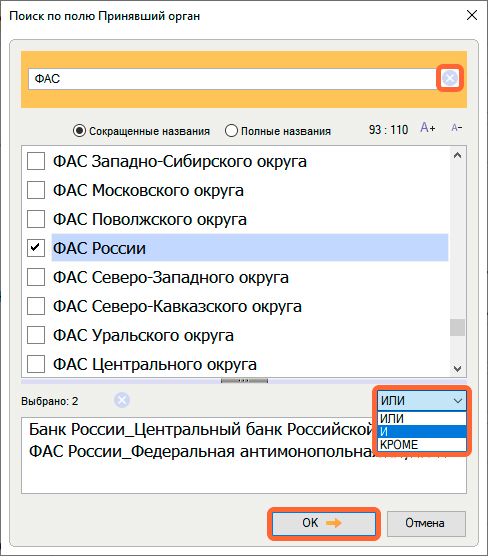Viewport: 488px width, 556px height.
Task: Select row ФАС Уральского округа text
Action: coord(143,335)
